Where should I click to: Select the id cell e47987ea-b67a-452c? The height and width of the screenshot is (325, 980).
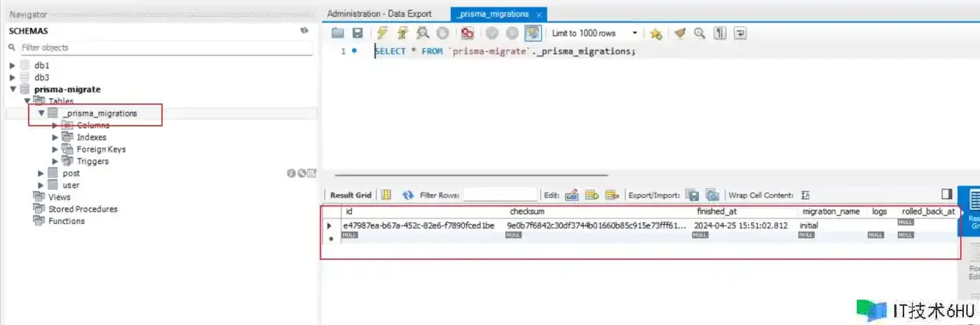tap(418, 226)
